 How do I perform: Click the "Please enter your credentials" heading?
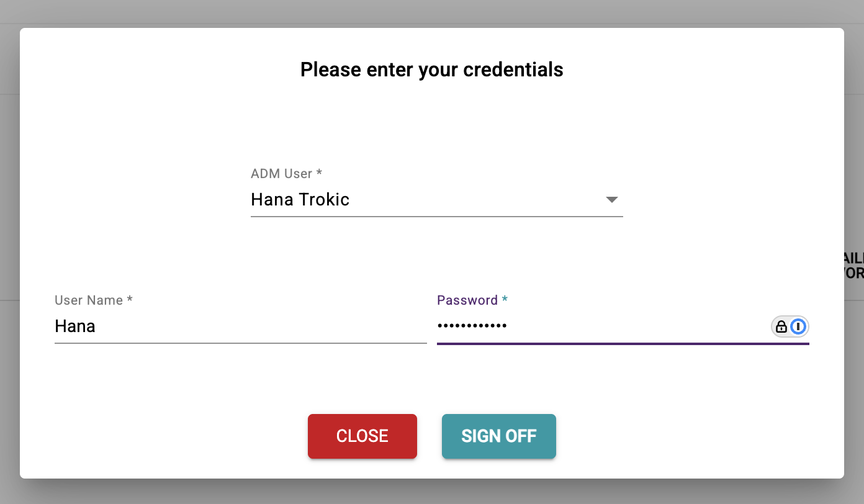tap(431, 70)
